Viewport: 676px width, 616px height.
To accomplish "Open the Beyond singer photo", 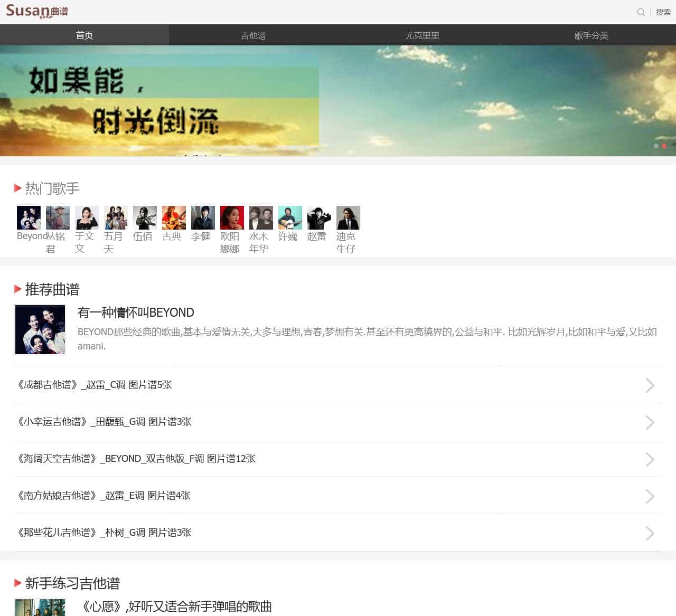I will (29, 217).
